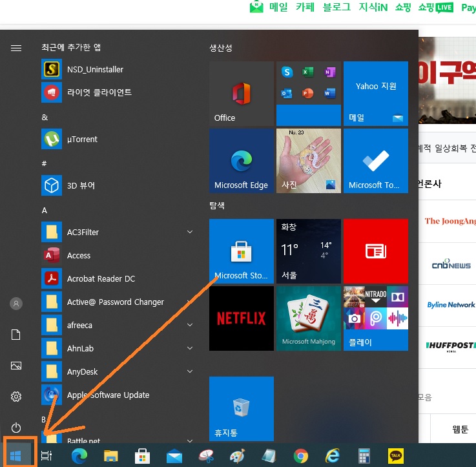Expand the AnyDesk folder

[190, 371]
